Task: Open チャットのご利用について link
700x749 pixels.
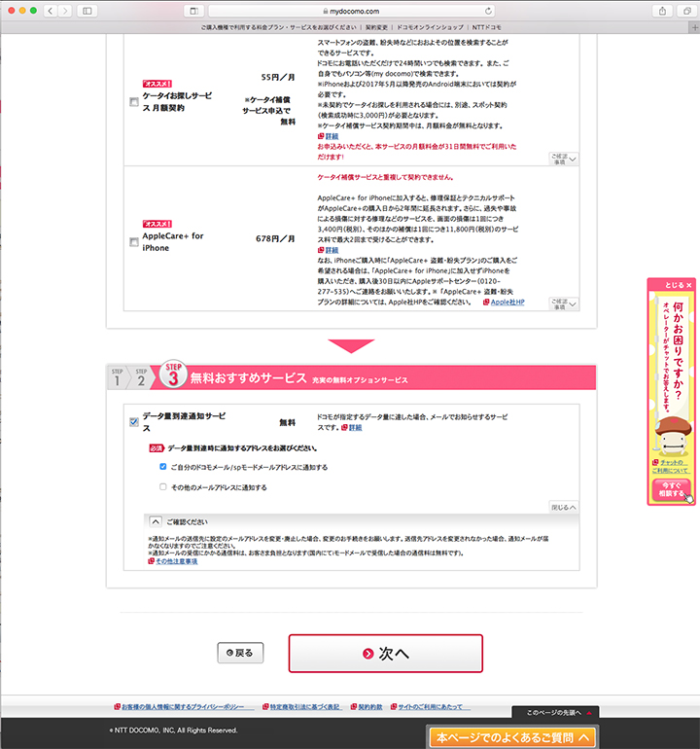Action: pos(671,466)
